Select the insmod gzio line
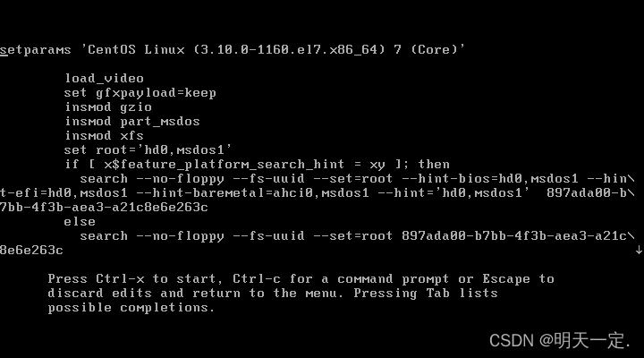644x358 pixels. [x=108, y=107]
